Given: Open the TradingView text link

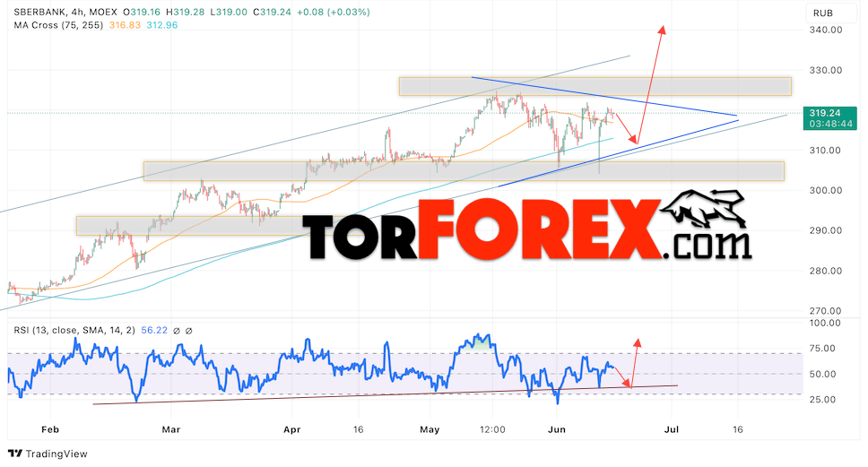Looking at the screenshot, I should pyautogui.click(x=56, y=454).
